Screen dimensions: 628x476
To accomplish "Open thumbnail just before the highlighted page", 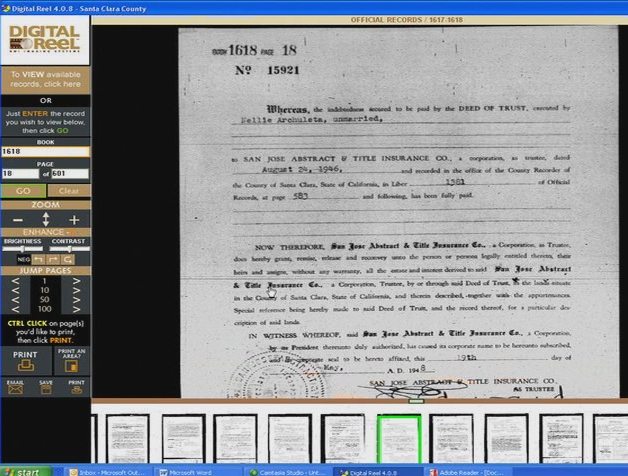I will 343,439.
